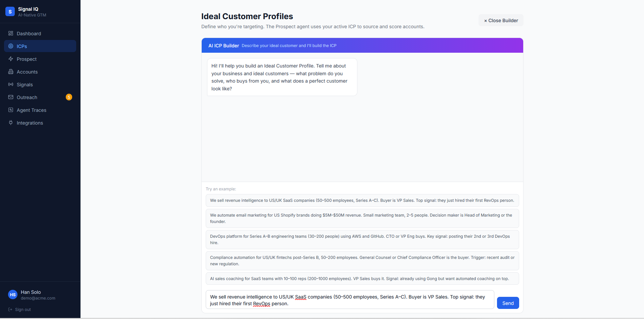Image resolution: width=644 pixels, height=319 pixels.
Task: Click the Prospect lightning bolt icon
Action: coord(11,59)
